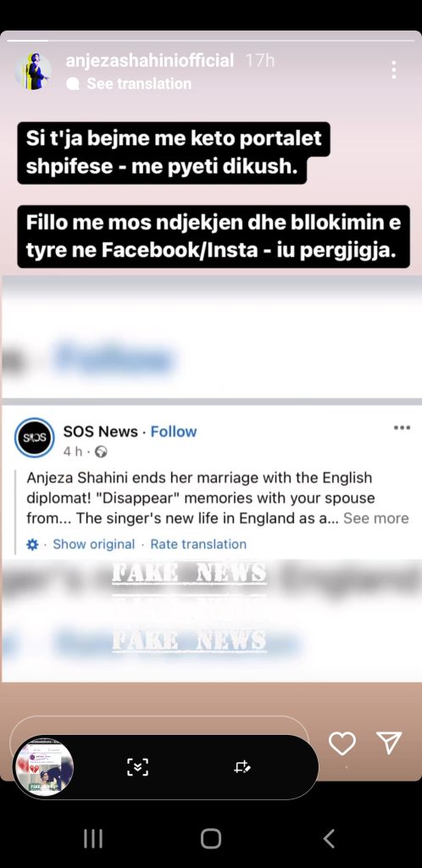Open the screenshot preview thumbnail

44,766
